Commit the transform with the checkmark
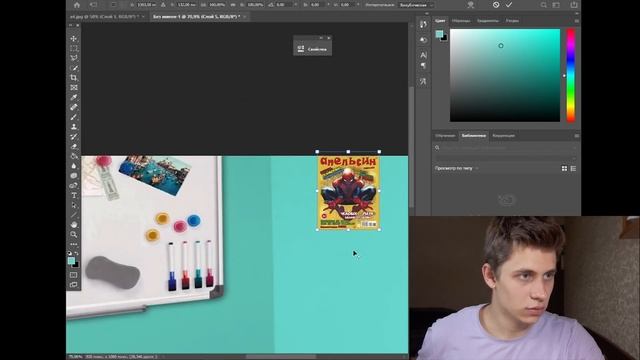The width and height of the screenshot is (640, 360). click(x=509, y=5)
